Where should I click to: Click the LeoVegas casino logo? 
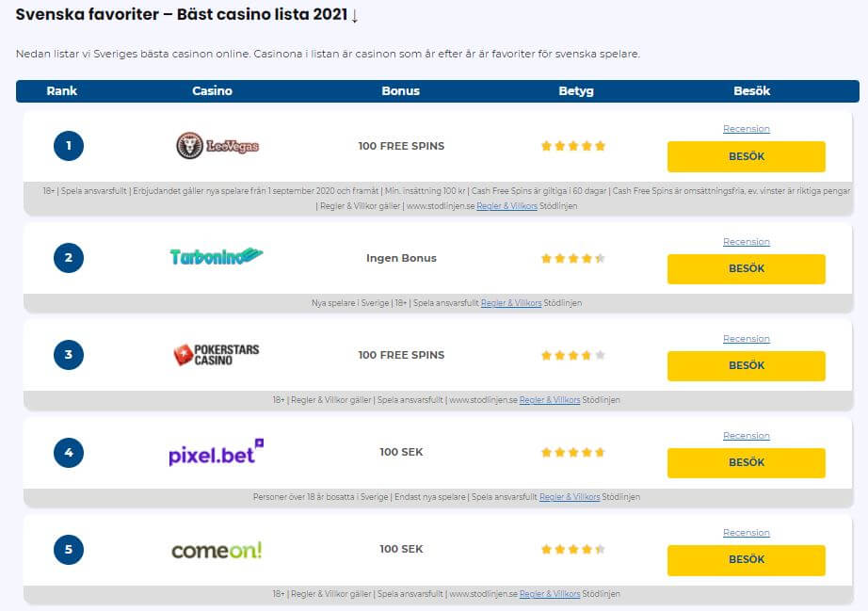pyautogui.click(x=217, y=146)
